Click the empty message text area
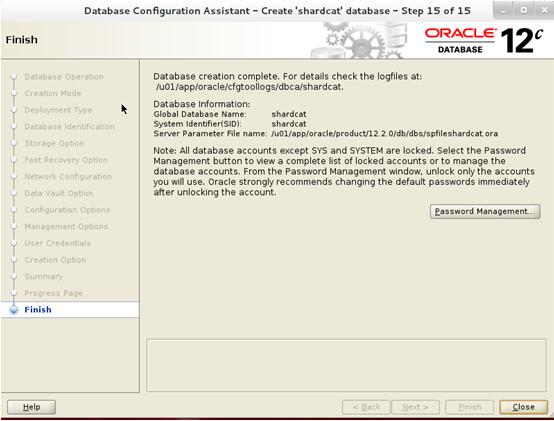 pos(346,365)
